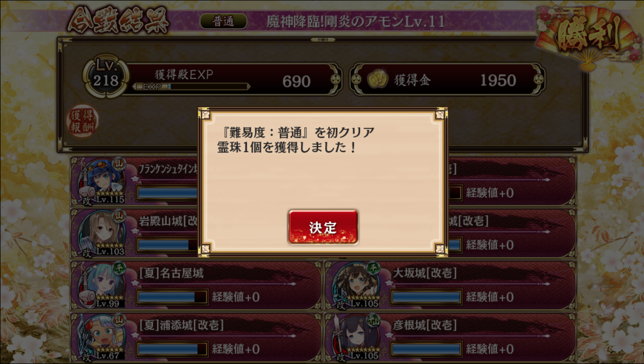644x364 pixels.
Task: Click the gold coin 獲得金 icon
Action: pos(377,79)
